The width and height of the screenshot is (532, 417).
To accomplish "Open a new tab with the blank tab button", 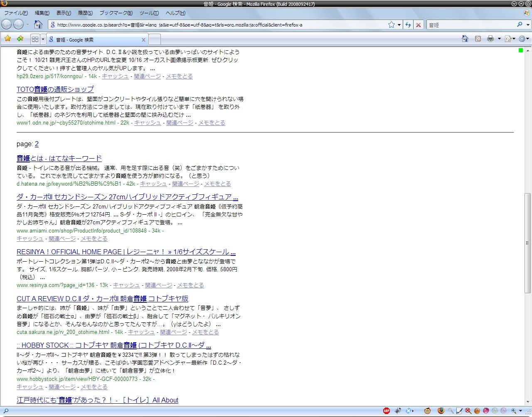I will 154,40.
